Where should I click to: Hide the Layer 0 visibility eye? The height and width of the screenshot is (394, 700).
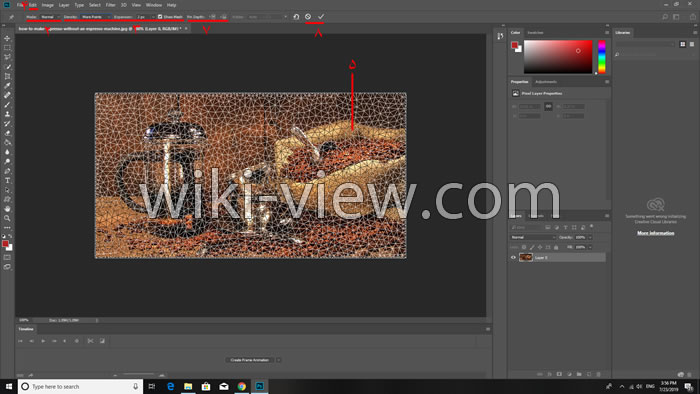click(x=513, y=257)
